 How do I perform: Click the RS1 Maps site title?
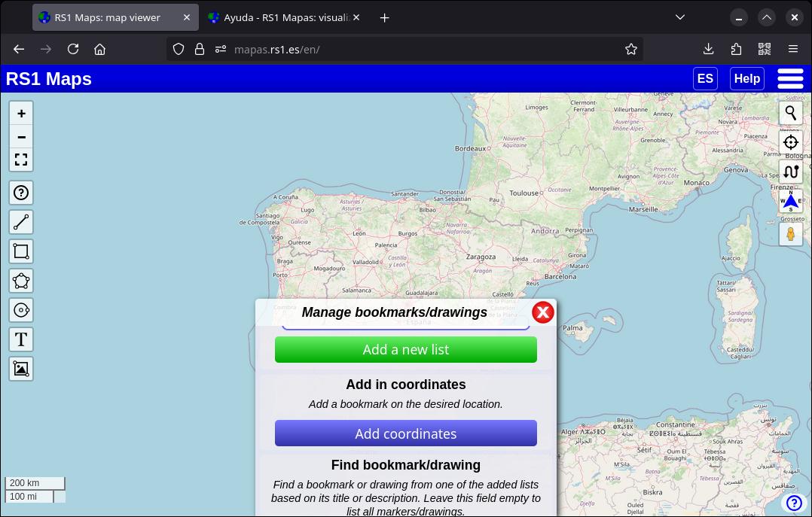[x=49, y=79]
